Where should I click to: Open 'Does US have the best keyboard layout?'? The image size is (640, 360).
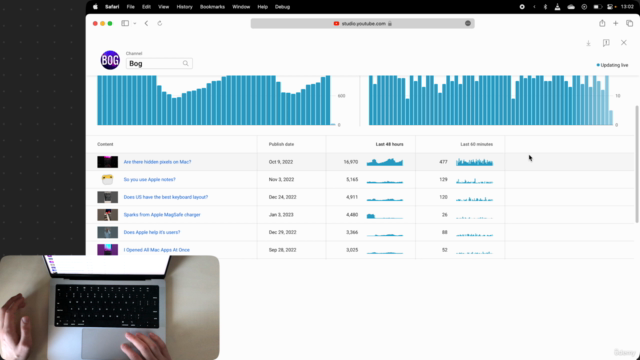click(166, 197)
